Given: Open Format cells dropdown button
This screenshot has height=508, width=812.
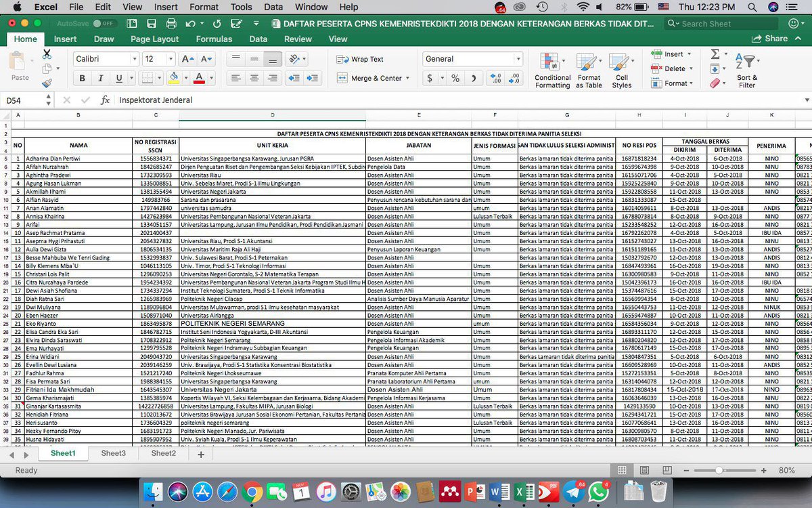Looking at the screenshot, I should pos(673,83).
